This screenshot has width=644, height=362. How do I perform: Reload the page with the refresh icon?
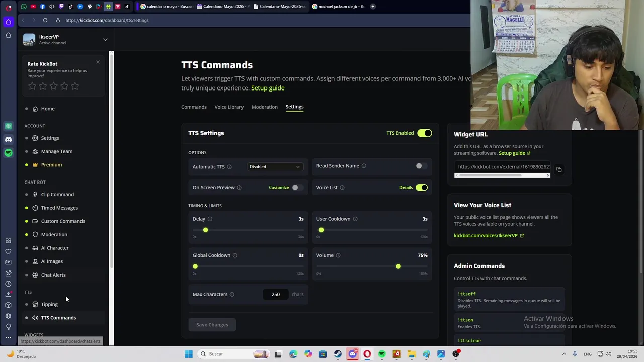click(45, 20)
